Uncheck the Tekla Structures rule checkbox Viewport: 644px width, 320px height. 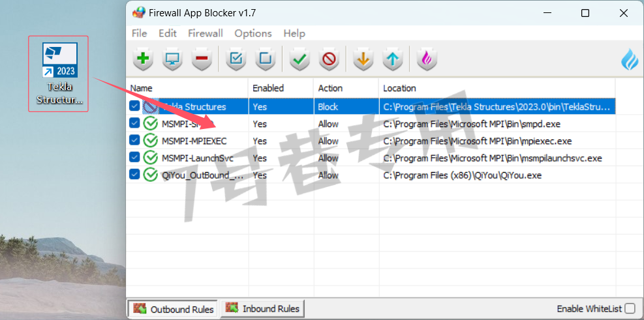[x=134, y=106]
